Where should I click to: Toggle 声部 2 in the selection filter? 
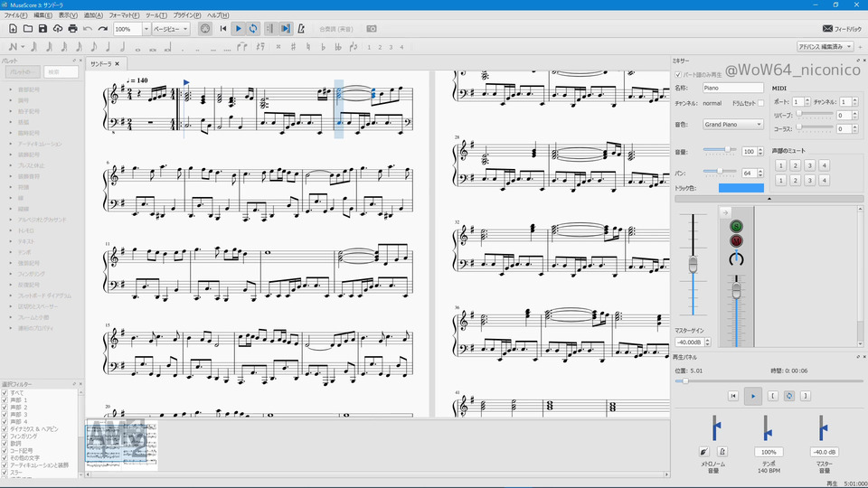pos(5,408)
